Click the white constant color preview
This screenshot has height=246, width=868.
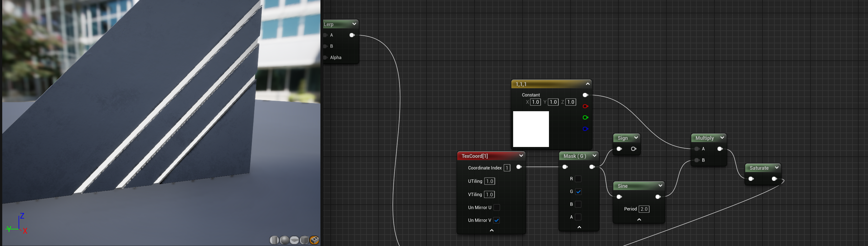coord(531,129)
